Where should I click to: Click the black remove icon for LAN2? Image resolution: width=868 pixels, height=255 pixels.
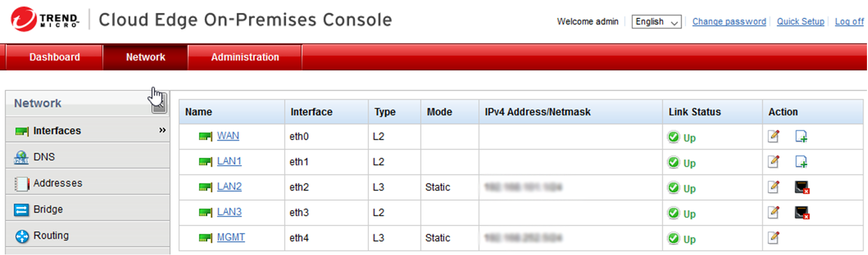click(x=801, y=187)
